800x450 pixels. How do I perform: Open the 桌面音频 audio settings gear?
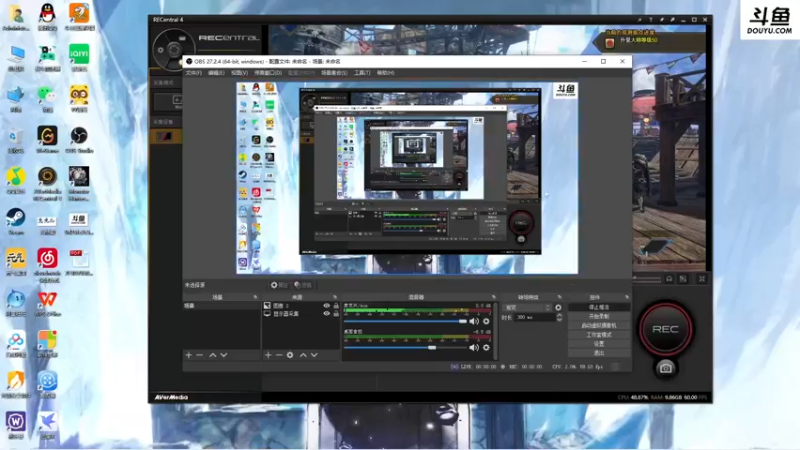[x=486, y=347]
